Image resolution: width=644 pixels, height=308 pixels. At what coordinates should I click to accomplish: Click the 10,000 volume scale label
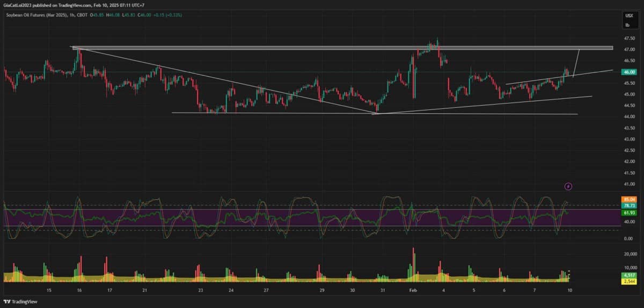tap(630, 267)
